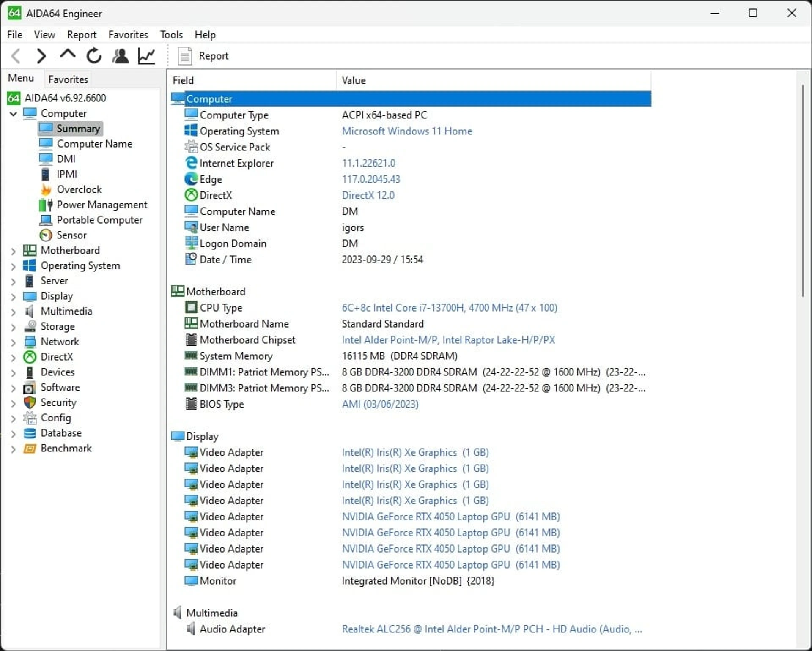The height and width of the screenshot is (651, 812).
Task: Open the Intel Core i7-13700H CPU link
Action: coord(449,308)
